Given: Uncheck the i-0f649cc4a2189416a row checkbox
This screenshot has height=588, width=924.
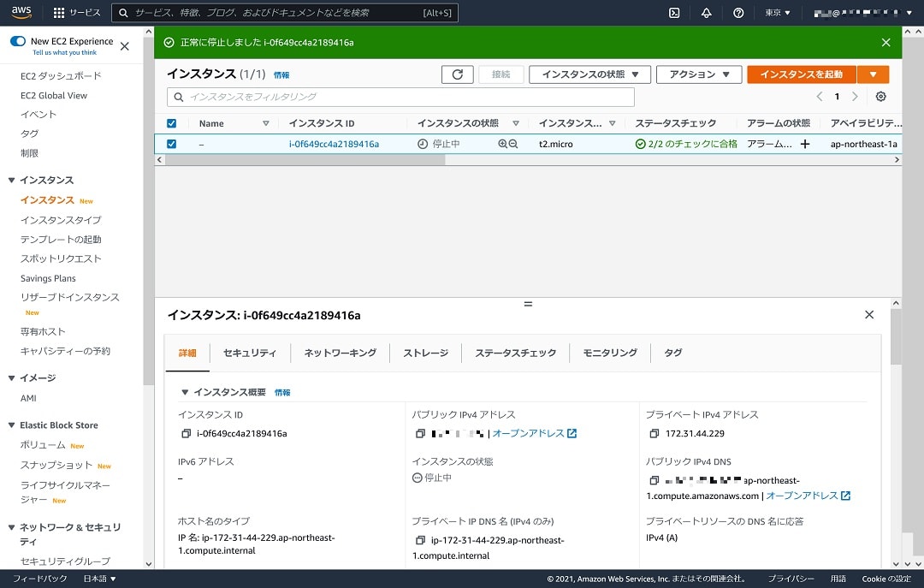Looking at the screenshot, I should pos(171,144).
